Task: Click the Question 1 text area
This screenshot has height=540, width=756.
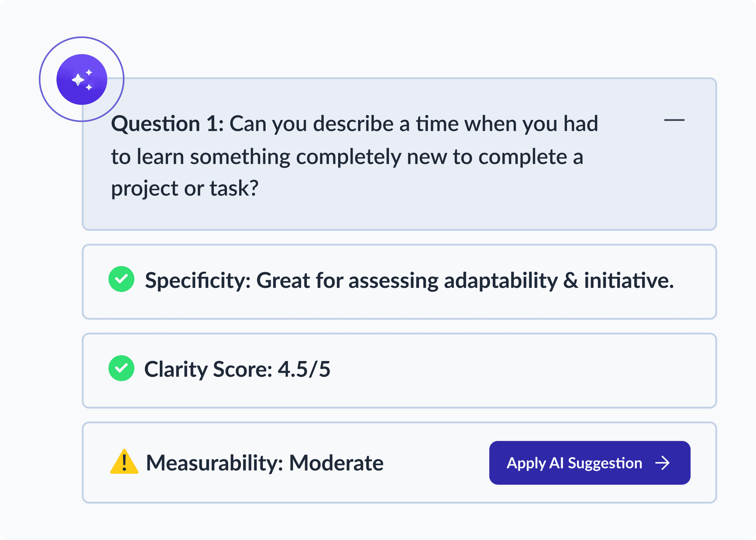Action: click(x=354, y=151)
